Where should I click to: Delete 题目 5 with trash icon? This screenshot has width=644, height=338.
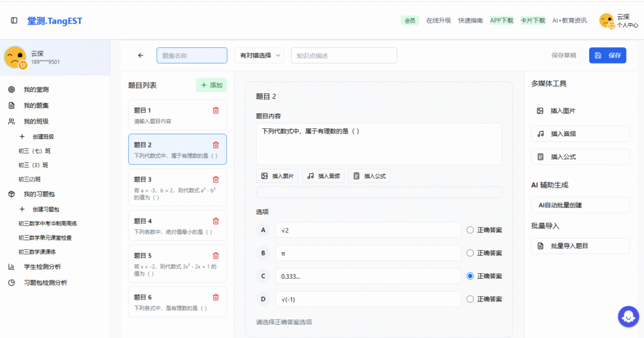[x=216, y=256]
